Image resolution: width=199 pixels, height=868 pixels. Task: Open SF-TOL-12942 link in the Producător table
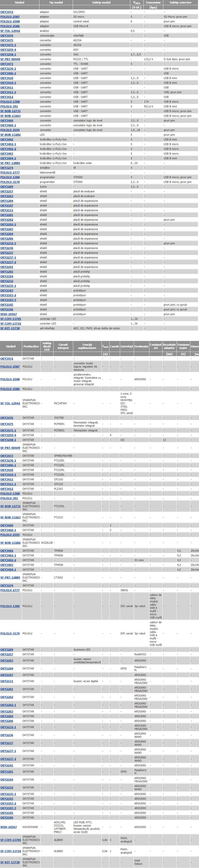10,403
